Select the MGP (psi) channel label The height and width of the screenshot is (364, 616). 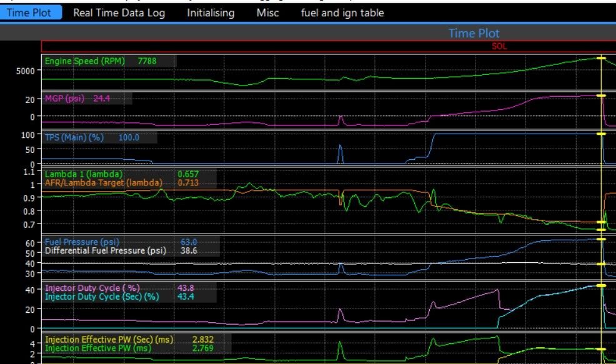65,98
